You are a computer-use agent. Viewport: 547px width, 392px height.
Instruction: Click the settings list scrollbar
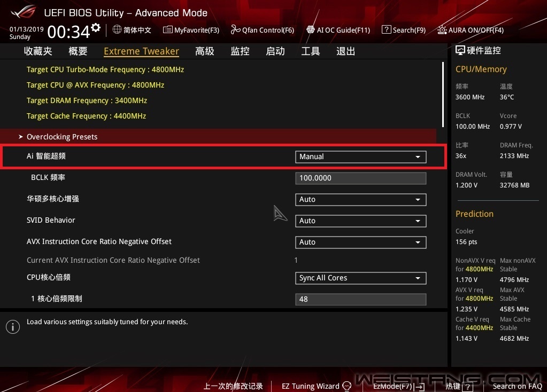tap(443, 95)
